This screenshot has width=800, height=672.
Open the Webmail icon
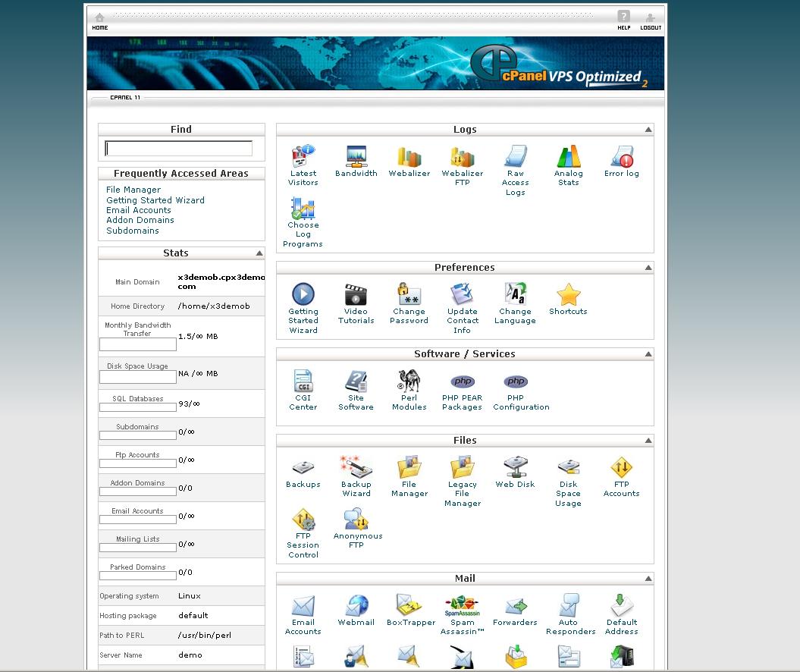356,605
